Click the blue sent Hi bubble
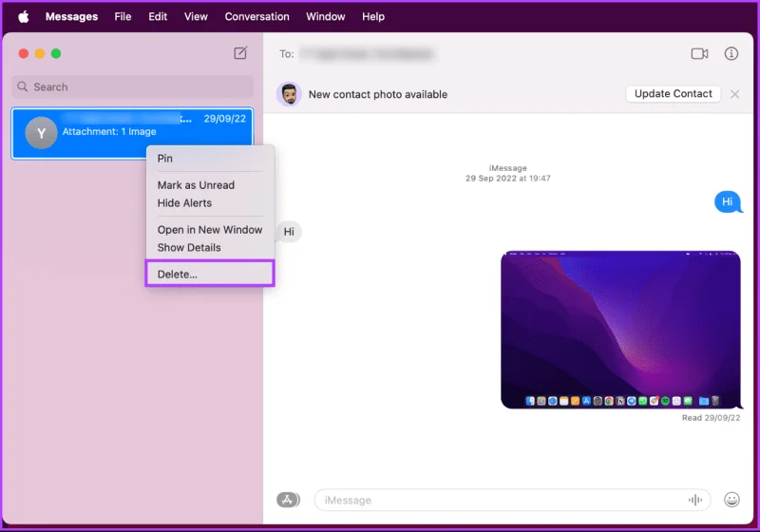The image size is (760, 532). (x=728, y=201)
